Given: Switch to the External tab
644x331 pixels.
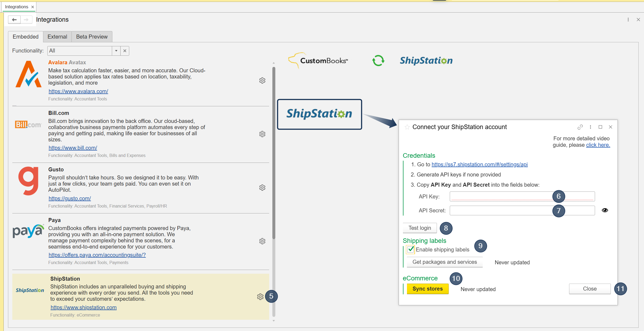Looking at the screenshot, I should (x=57, y=37).
